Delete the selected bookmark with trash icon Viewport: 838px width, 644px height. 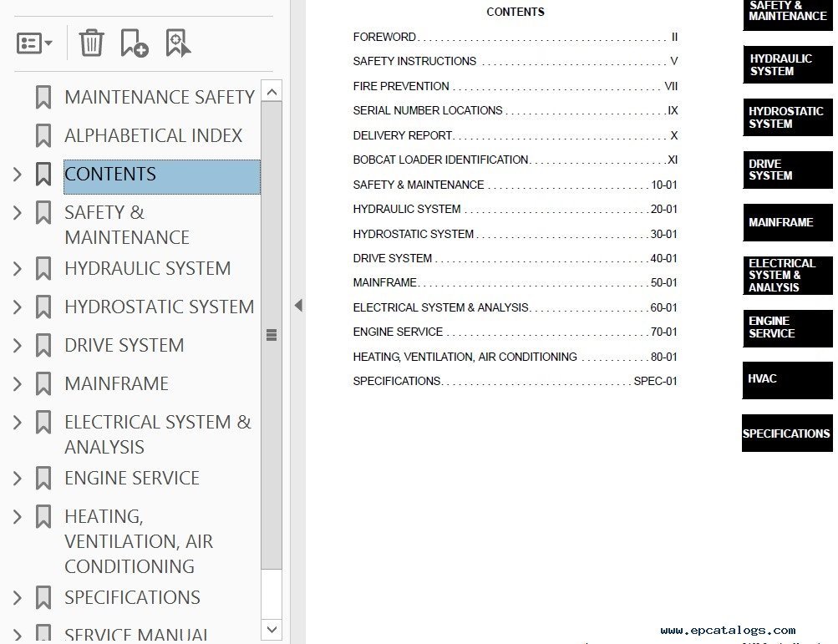tap(91, 43)
